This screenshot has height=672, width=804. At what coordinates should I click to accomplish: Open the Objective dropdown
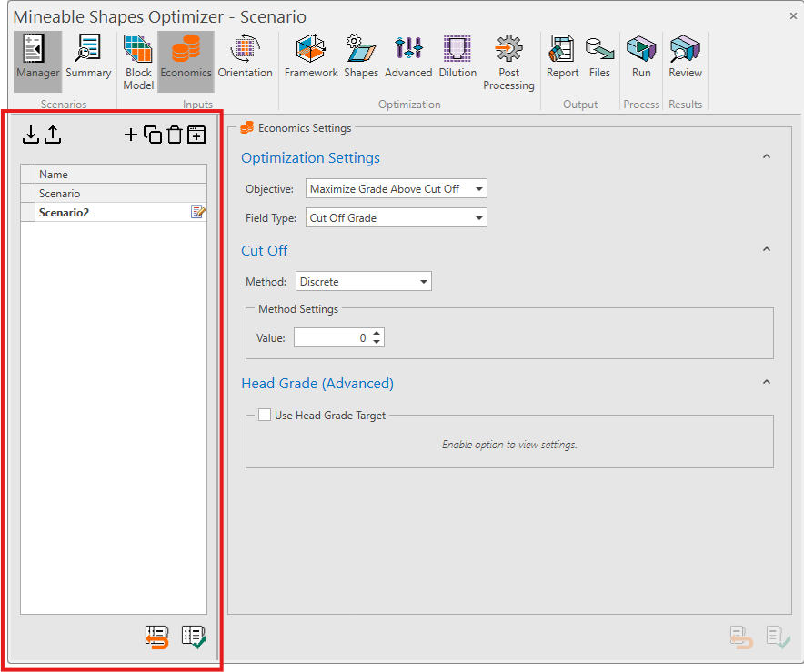[x=397, y=189]
